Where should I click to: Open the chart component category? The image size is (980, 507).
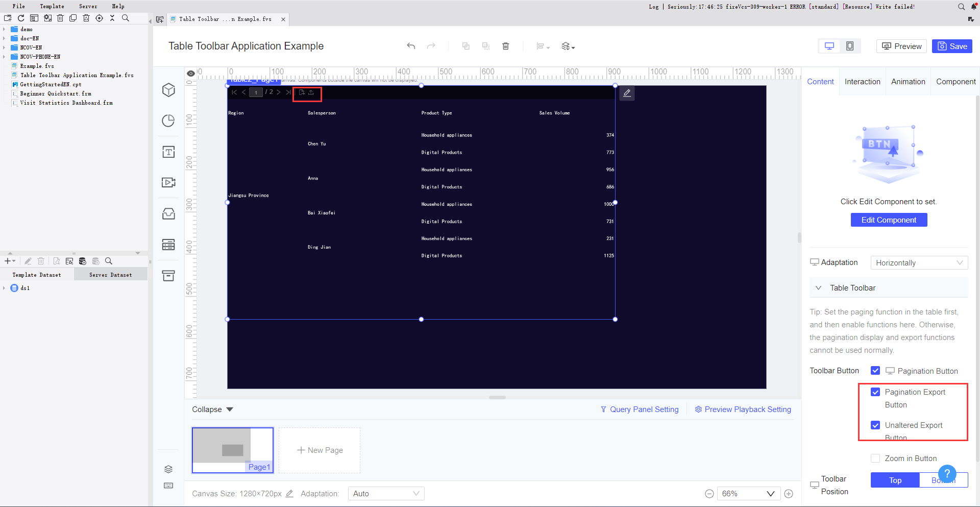pyautogui.click(x=168, y=120)
